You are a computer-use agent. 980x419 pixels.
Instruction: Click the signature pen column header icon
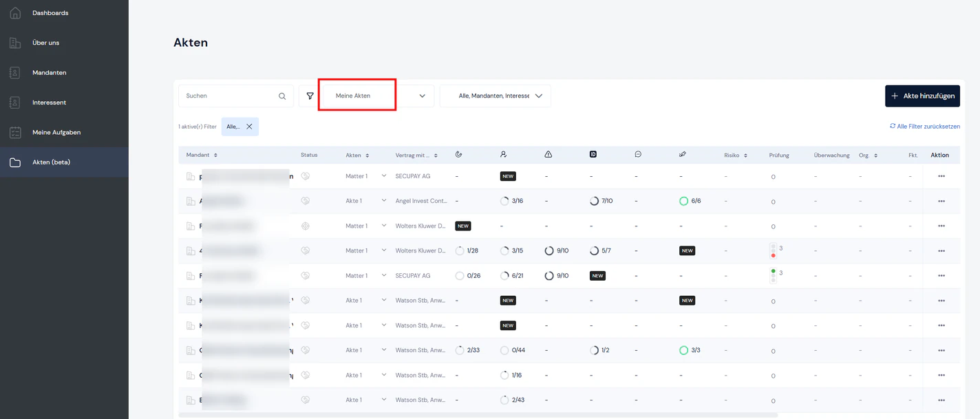tap(682, 155)
